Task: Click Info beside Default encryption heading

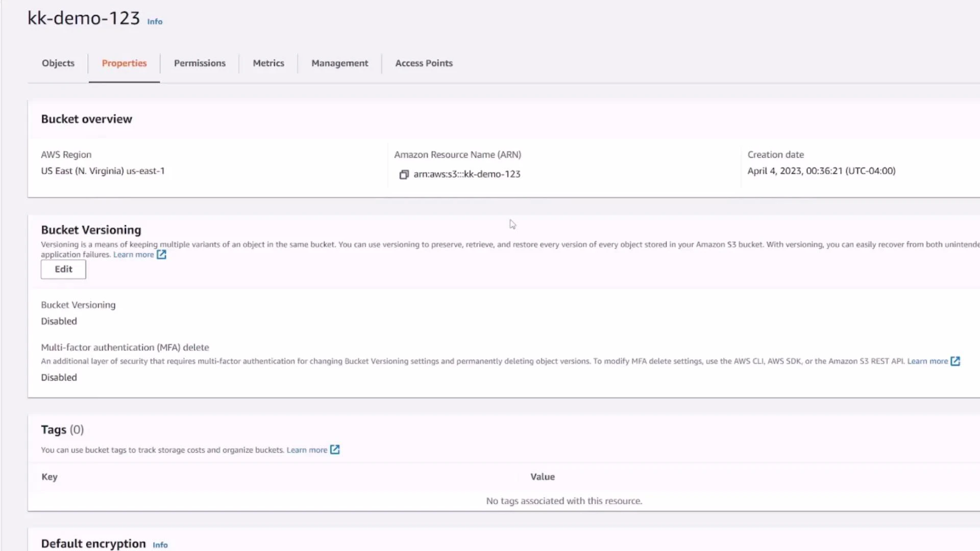Action: [x=160, y=544]
